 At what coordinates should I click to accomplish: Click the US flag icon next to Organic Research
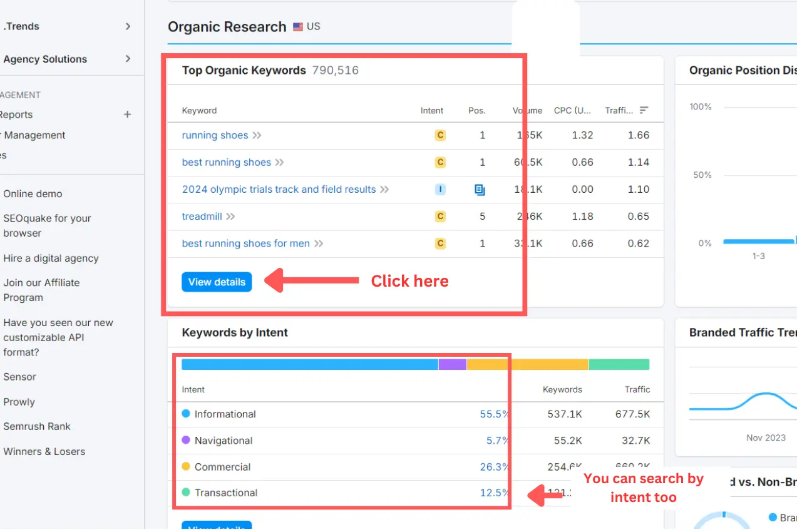tap(298, 27)
